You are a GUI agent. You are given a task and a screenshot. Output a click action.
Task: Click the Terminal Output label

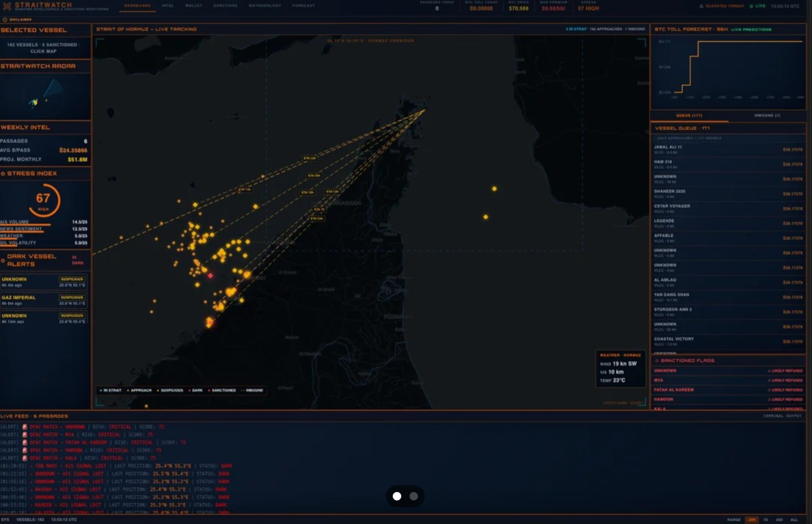coord(783,416)
